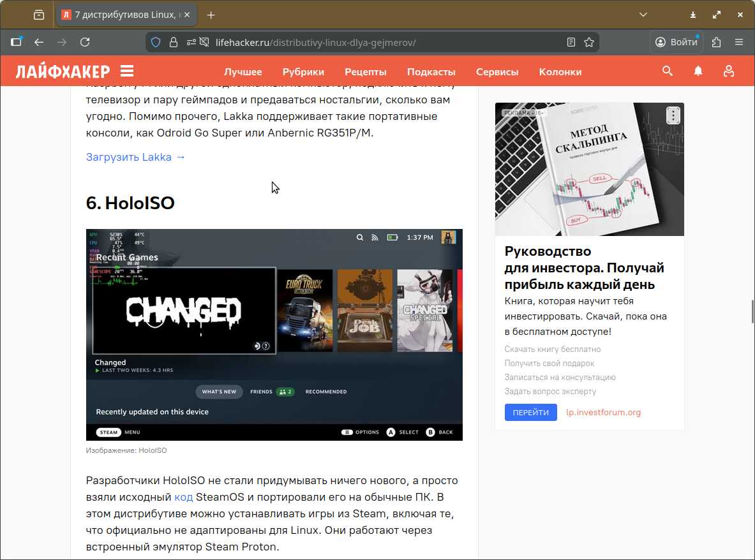The height and width of the screenshot is (560, 755).
Task: Click the Изображение: HoloISO caption
Action: click(x=126, y=450)
